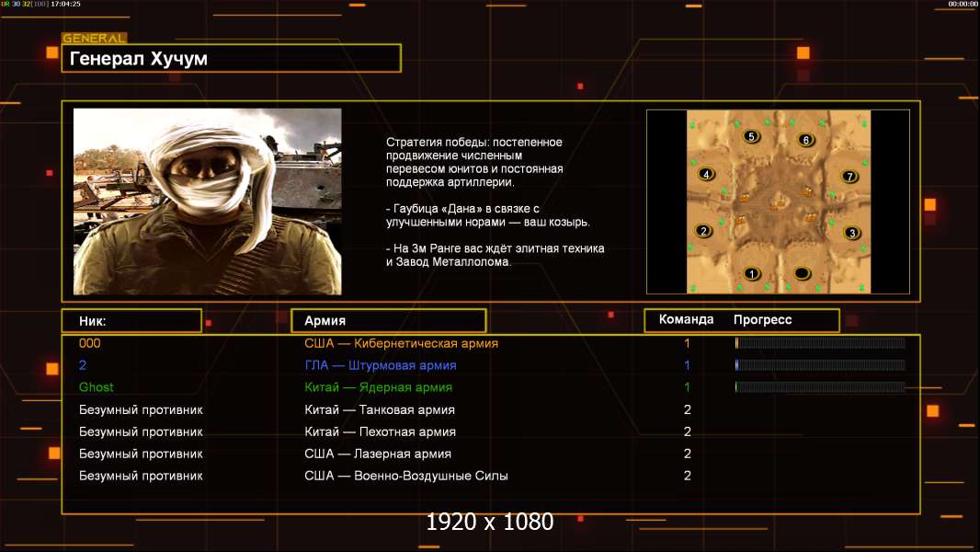The height and width of the screenshot is (552, 980).
Task: Click "США — Кибернетическая армия" entry
Action: pos(401,343)
